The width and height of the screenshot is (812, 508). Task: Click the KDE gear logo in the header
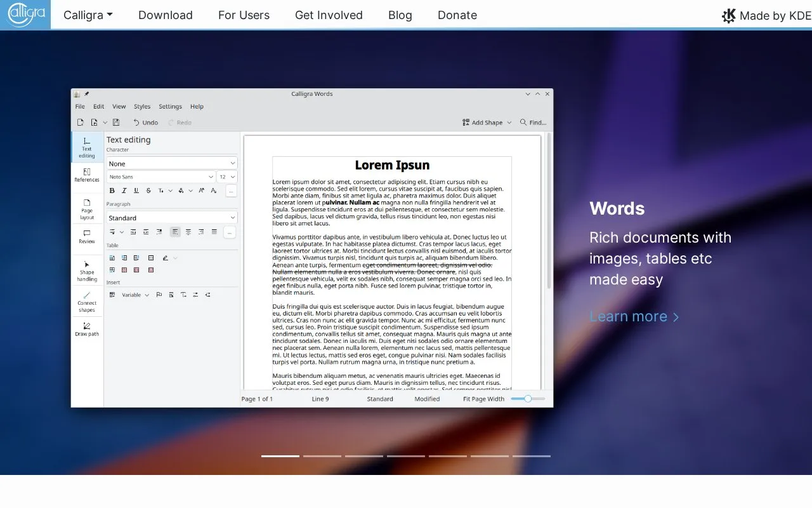pyautogui.click(x=729, y=15)
